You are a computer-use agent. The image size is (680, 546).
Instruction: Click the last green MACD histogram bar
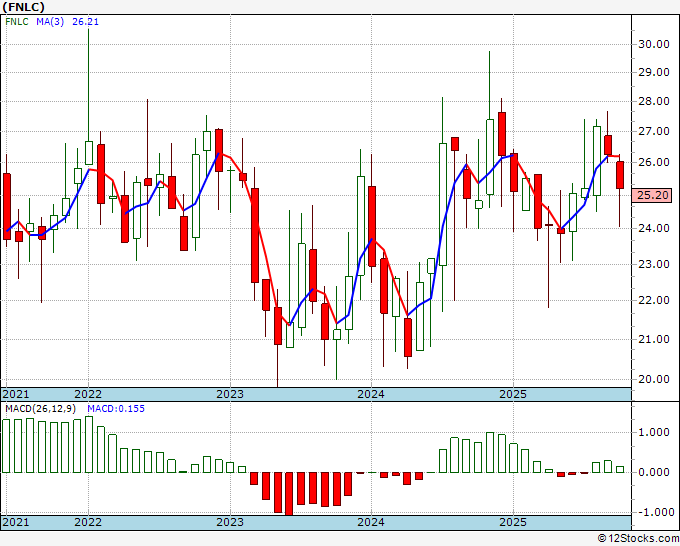pos(620,470)
